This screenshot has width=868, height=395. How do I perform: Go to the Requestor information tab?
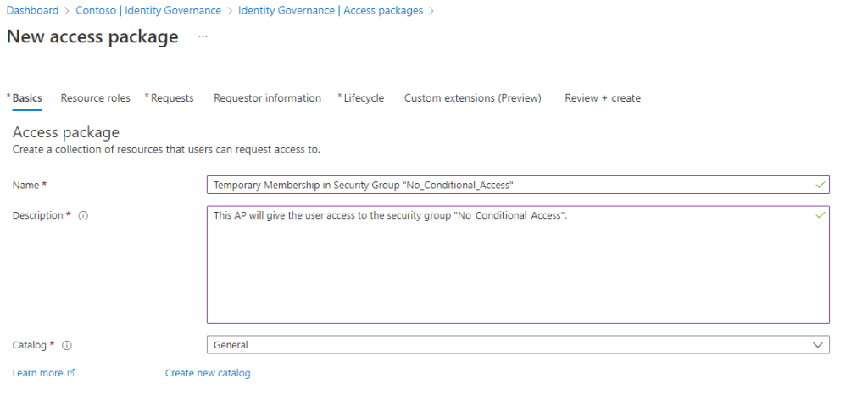click(267, 98)
